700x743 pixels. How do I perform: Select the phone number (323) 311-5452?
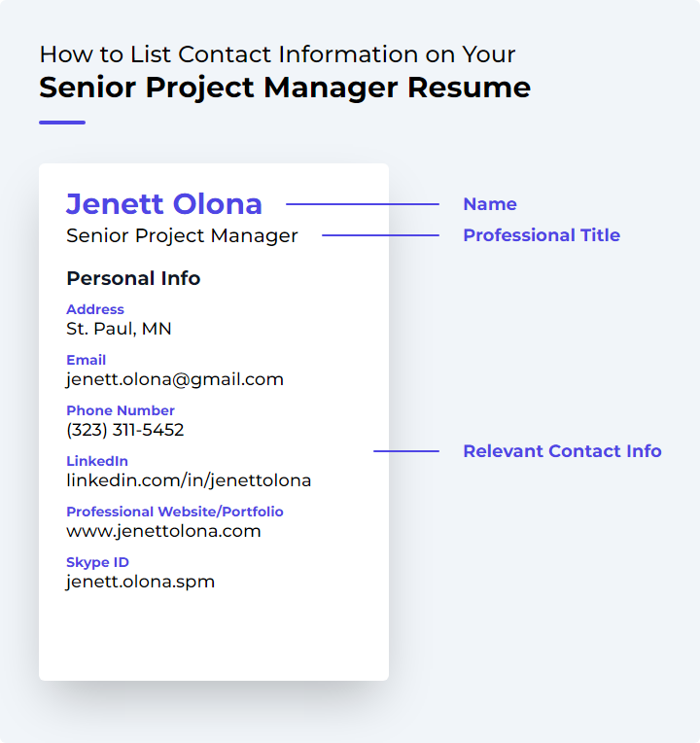coord(125,430)
